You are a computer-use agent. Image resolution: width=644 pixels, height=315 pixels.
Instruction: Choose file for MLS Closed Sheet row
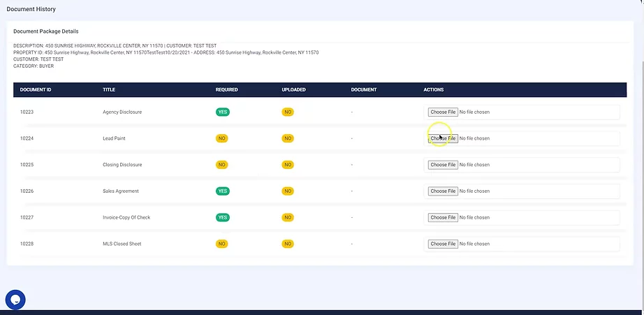[x=443, y=244]
